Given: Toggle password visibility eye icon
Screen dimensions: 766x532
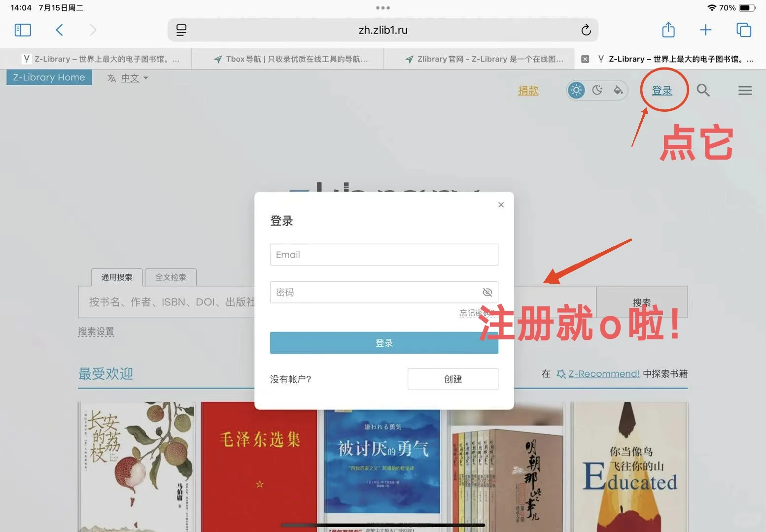Looking at the screenshot, I should tap(487, 292).
